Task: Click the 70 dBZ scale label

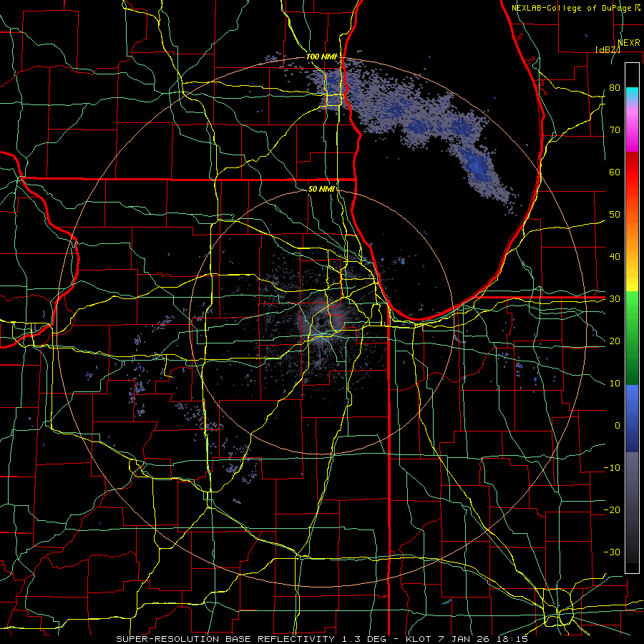Action: click(615, 130)
